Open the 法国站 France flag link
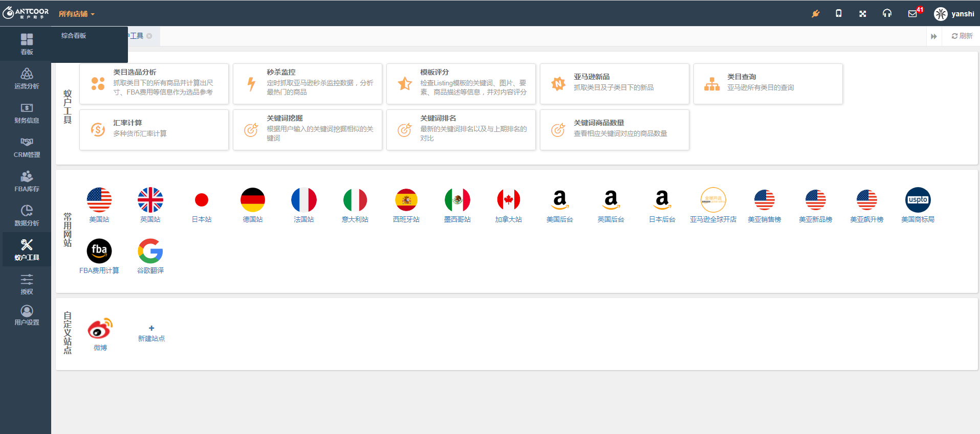Viewport: 980px width, 434px height. (x=304, y=205)
